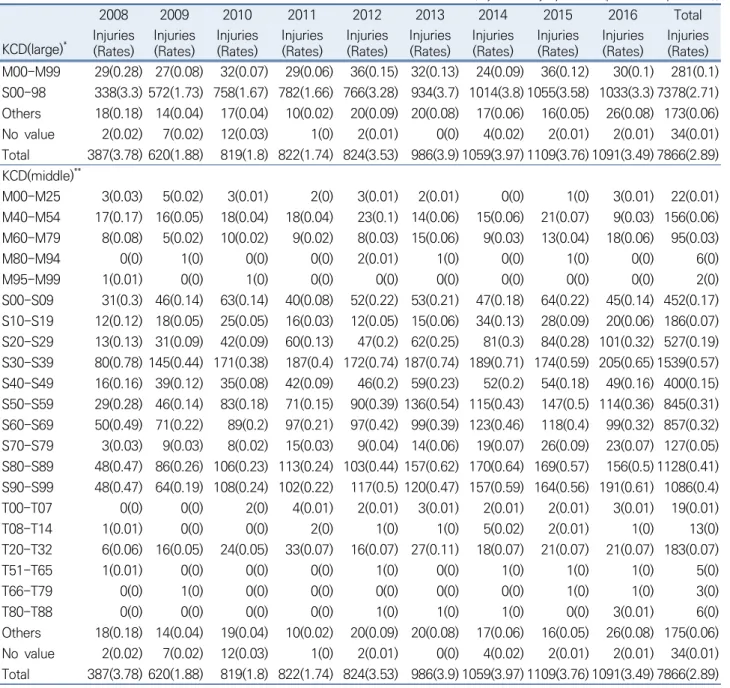Select the KCD(middle) section label
730x688 pixels.
pos(41,175)
